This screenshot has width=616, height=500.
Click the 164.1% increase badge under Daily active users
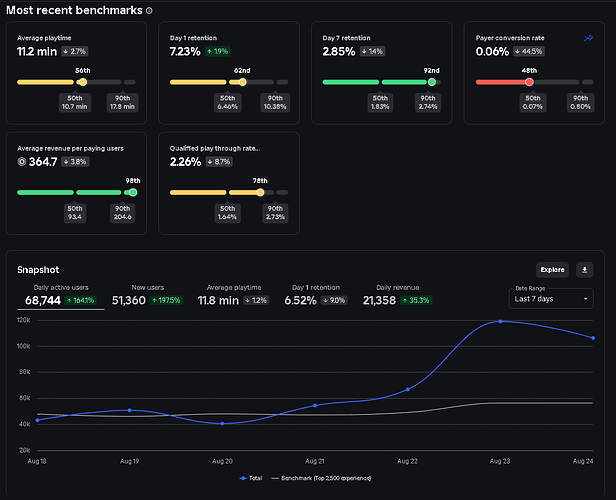tap(81, 300)
